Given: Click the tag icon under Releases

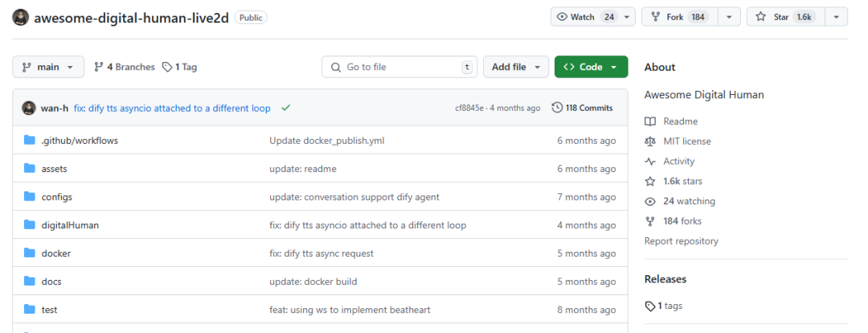Looking at the screenshot, I should [x=650, y=306].
